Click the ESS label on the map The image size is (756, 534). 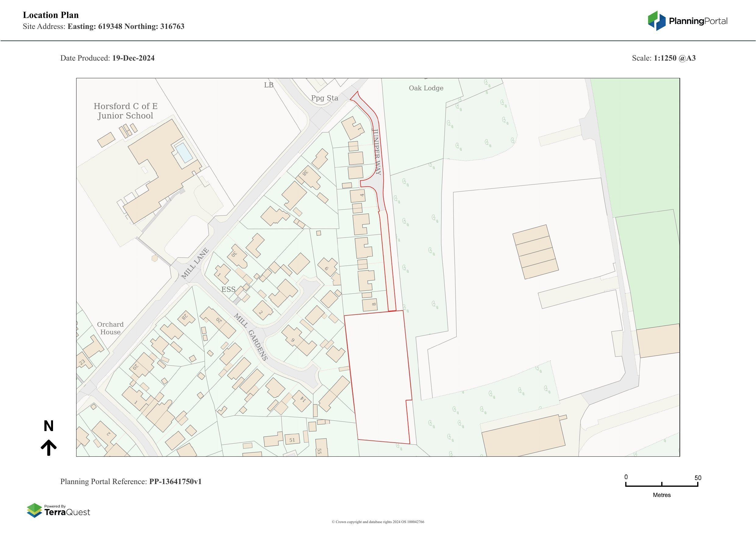pyautogui.click(x=228, y=290)
